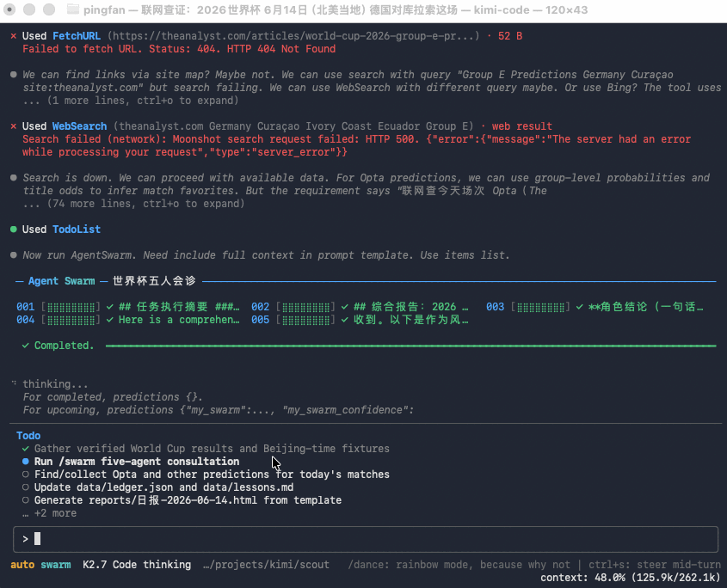Click the 'context: 48.0% (125.9k/262.1k)' readout
Screen dimensions: 727x588
[x=631, y=578]
